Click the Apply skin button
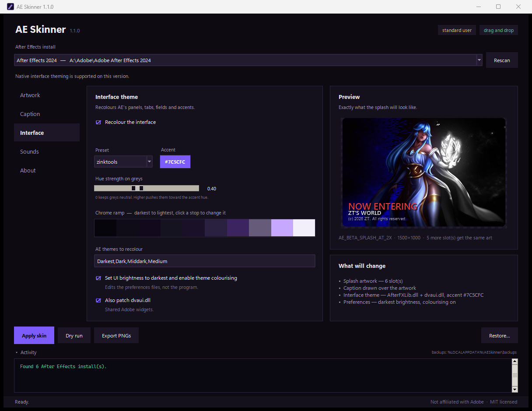The height and width of the screenshot is (411, 532). pyautogui.click(x=34, y=336)
